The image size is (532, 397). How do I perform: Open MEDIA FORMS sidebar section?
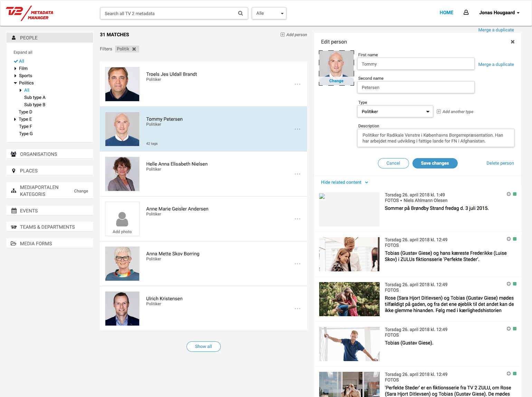pos(50,243)
